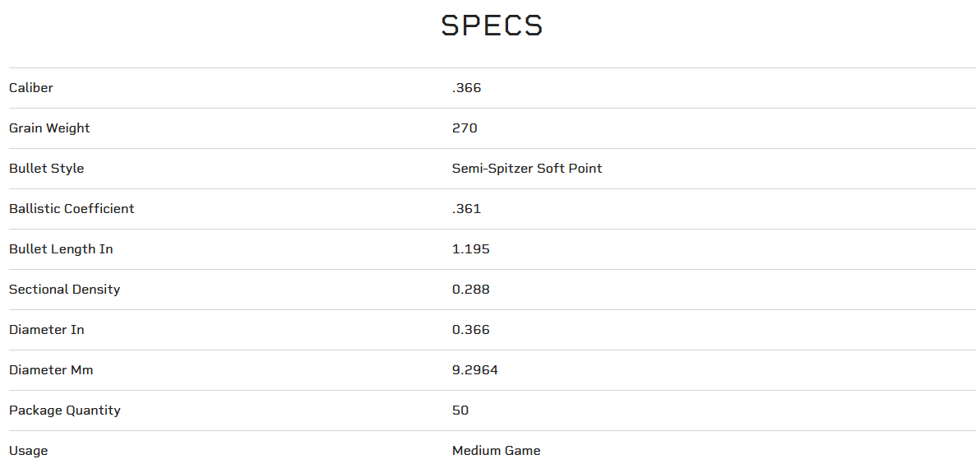Select the Bullet Length In label

pyautogui.click(x=61, y=249)
